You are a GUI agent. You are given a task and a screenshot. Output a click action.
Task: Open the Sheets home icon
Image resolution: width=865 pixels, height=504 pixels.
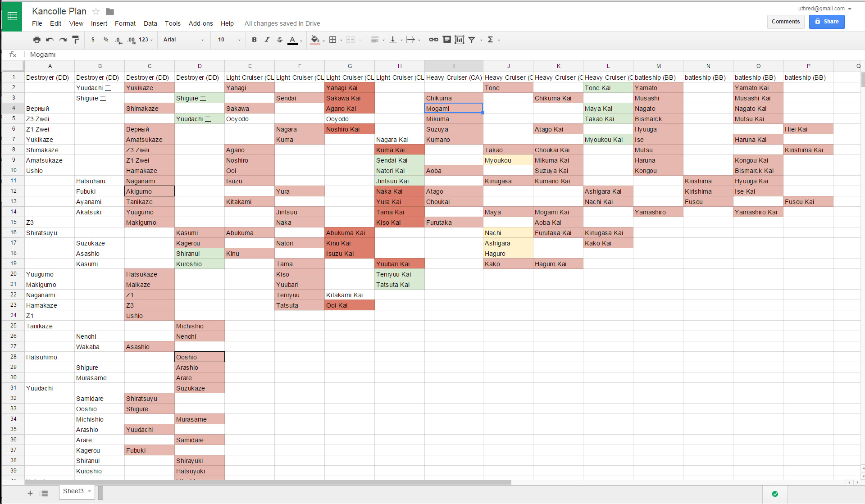[x=12, y=16]
